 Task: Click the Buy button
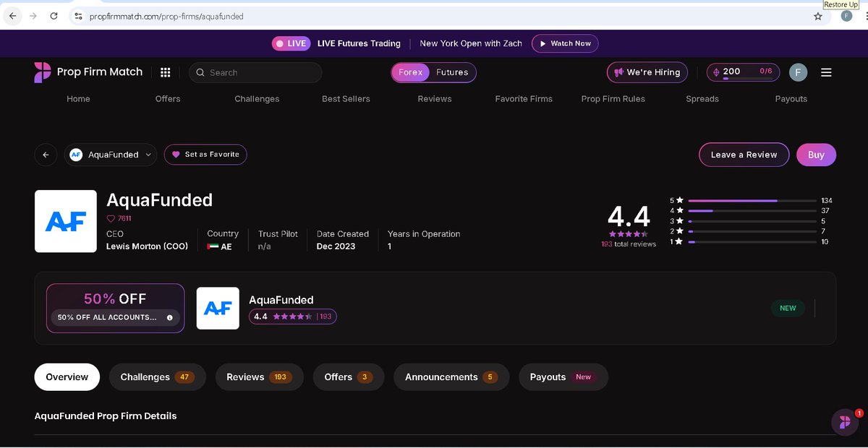pos(816,155)
